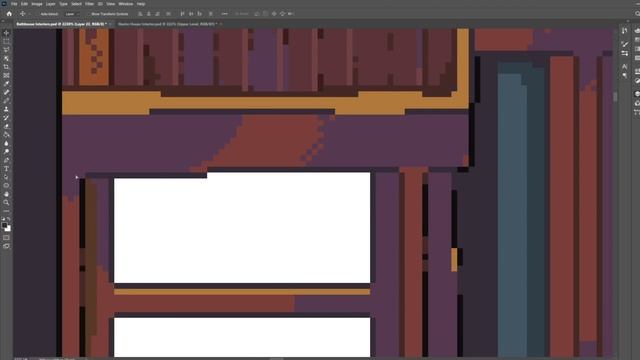Open the Layer dropdown next to Auto-Select
The image size is (640, 360).
click(72, 14)
